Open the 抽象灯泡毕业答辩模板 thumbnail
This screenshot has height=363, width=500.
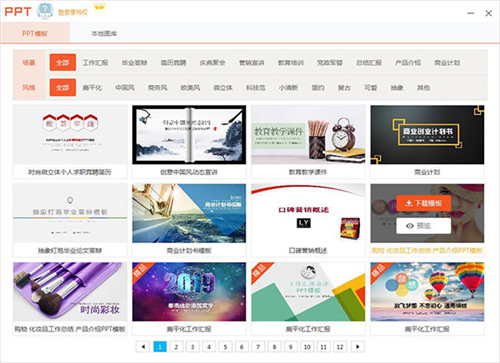[70, 213]
